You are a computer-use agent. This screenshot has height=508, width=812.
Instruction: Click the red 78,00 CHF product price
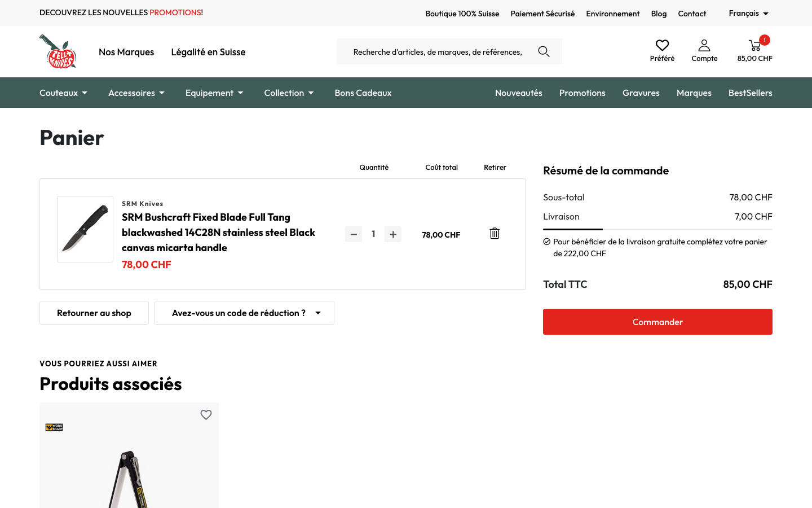(x=147, y=264)
